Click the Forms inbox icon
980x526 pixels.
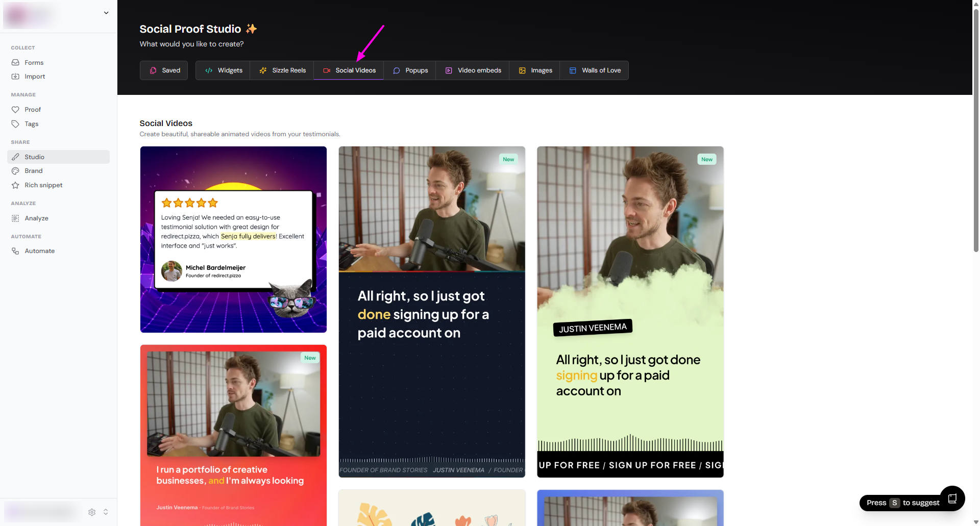pos(15,62)
